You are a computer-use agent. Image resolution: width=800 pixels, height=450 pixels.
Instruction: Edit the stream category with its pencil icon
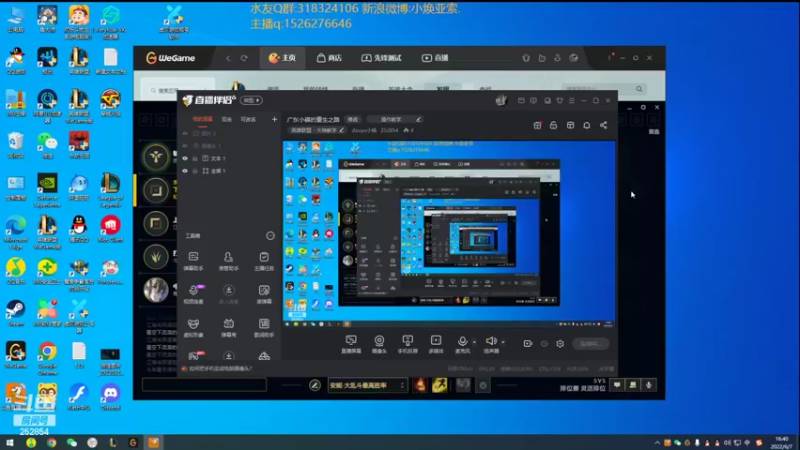342,131
